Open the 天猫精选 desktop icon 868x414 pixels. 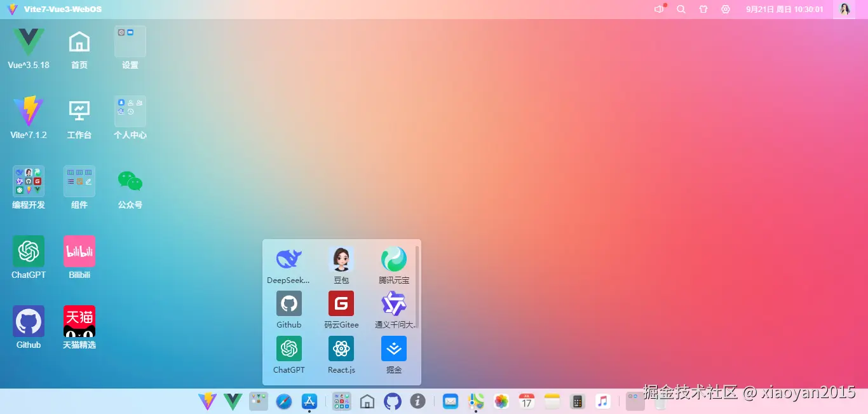[79, 320]
